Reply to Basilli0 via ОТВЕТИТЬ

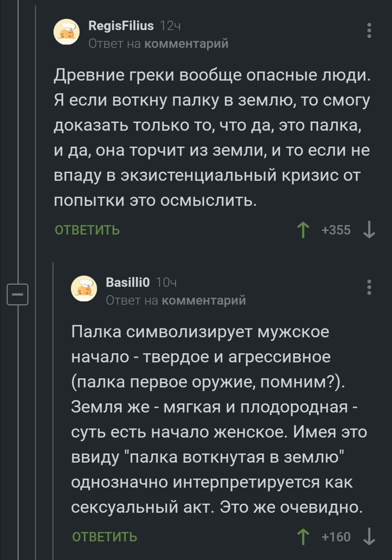point(105,537)
